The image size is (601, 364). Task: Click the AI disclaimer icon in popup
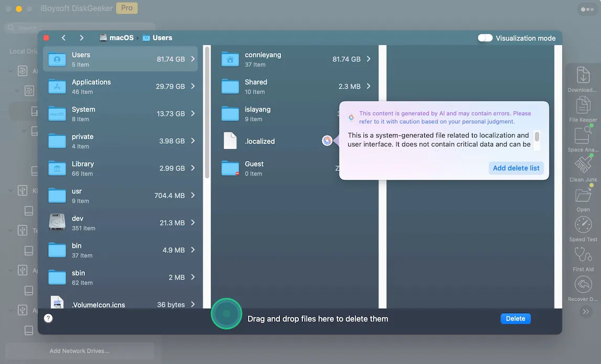351,117
